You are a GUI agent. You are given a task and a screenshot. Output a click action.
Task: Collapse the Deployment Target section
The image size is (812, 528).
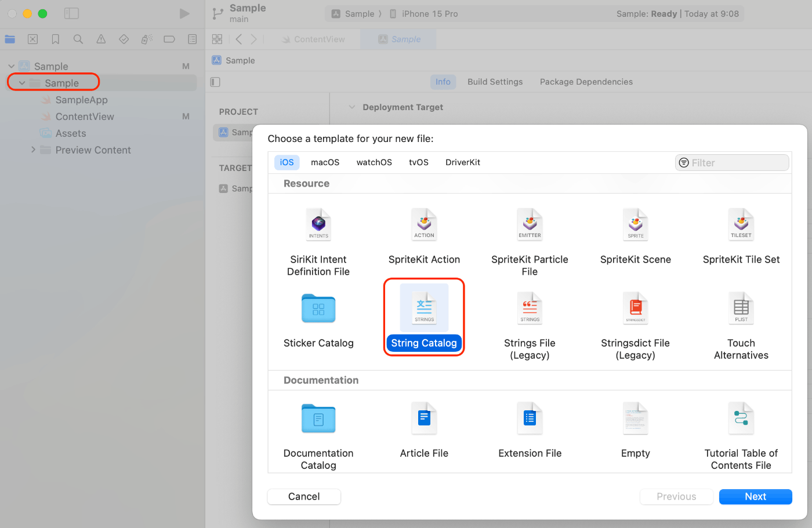[x=351, y=107]
